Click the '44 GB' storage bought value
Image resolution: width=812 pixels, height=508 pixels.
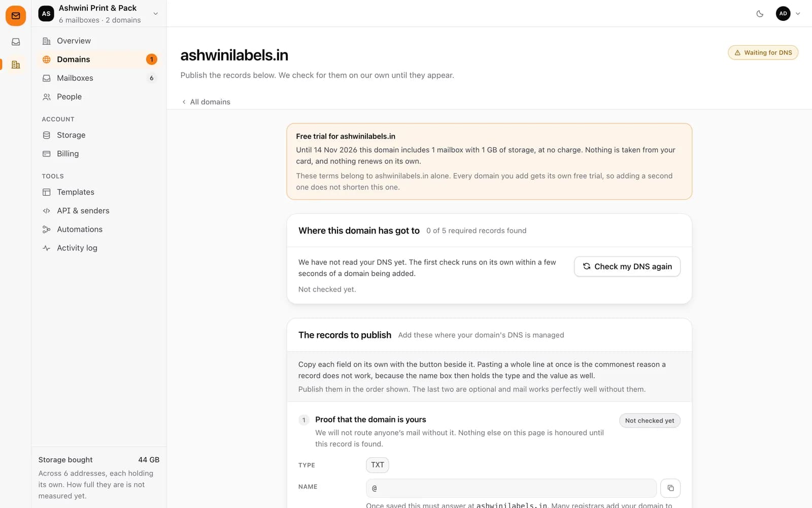click(x=149, y=460)
